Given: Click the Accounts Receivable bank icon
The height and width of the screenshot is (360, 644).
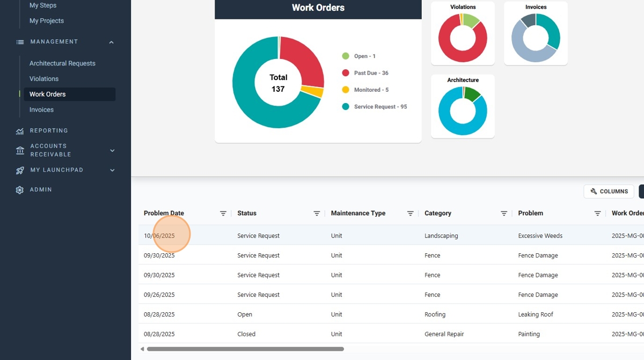Looking at the screenshot, I should [x=20, y=150].
